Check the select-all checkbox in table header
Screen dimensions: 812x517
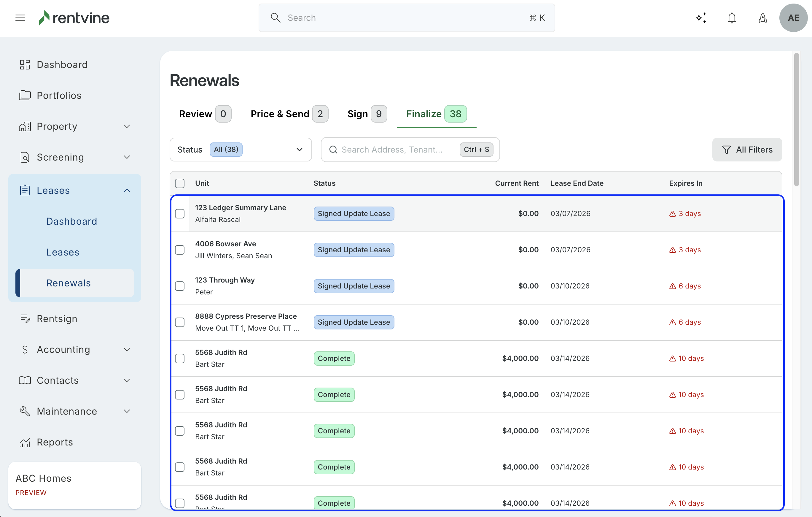pos(180,183)
